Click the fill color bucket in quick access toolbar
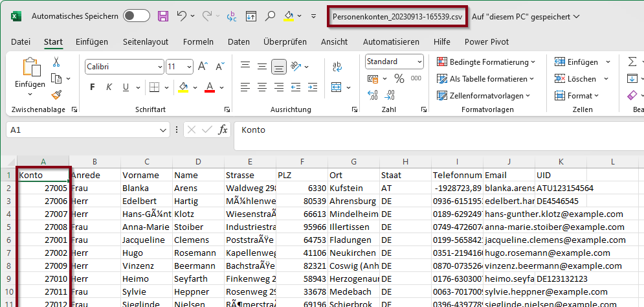 [289, 16]
